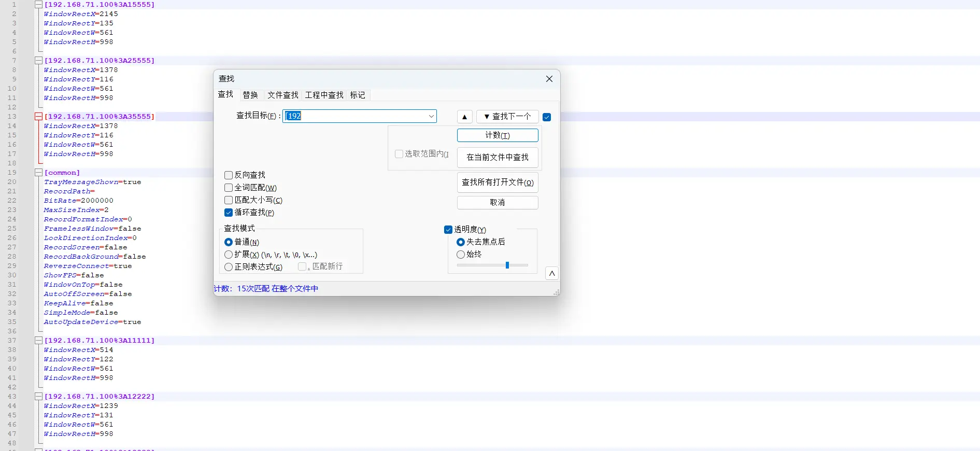Switch to the 工程中查找 tab
Viewport: 980px width, 451px height.
coord(324,95)
